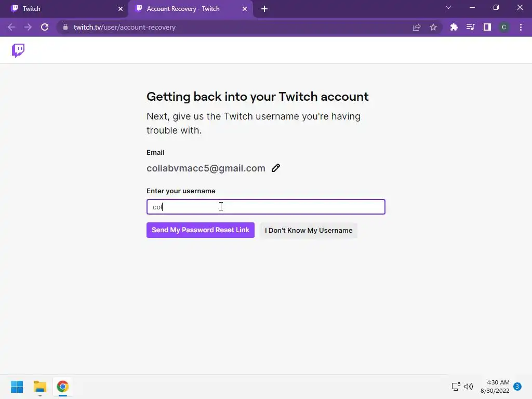Go back with browser back arrow
The image size is (532, 399).
click(x=11, y=27)
